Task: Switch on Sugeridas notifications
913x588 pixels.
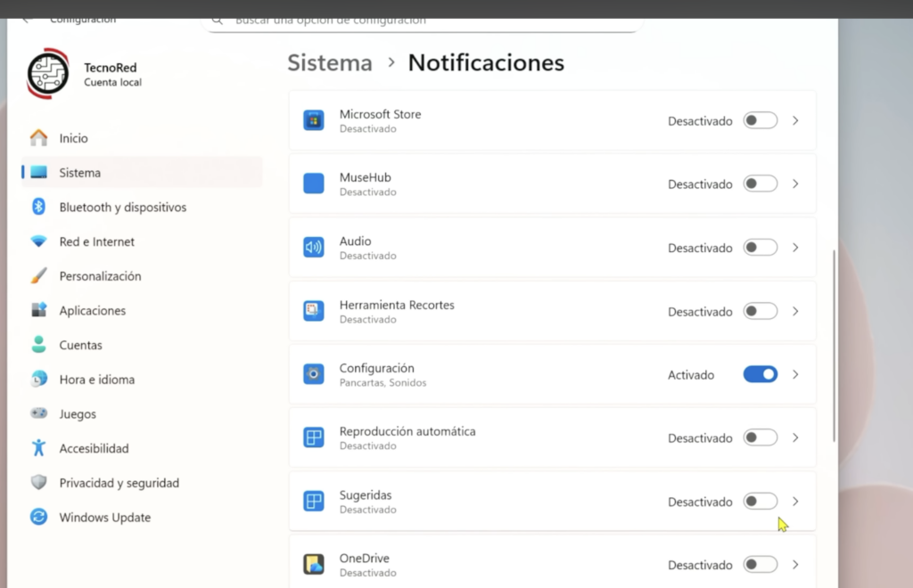Action: tap(760, 501)
